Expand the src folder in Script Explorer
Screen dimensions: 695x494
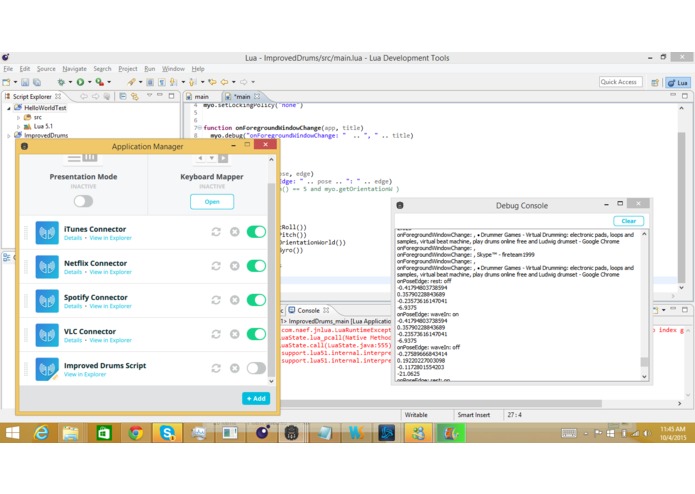[18, 118]
